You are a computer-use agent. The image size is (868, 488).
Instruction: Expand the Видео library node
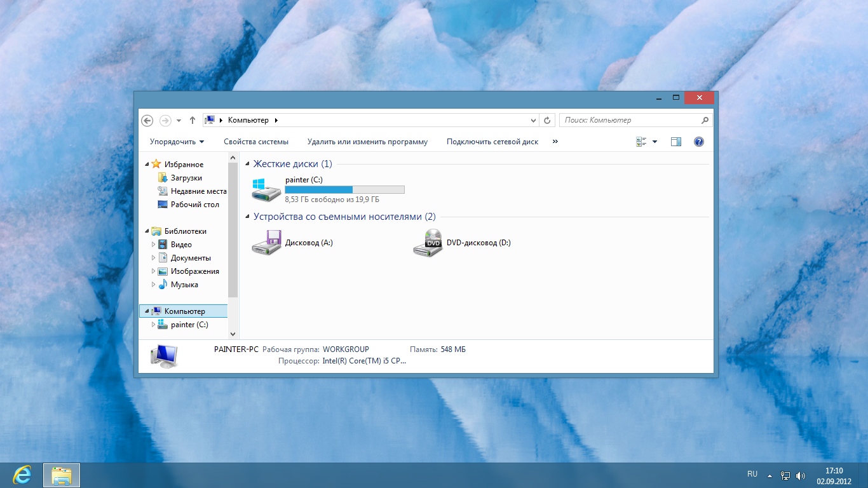153,245
